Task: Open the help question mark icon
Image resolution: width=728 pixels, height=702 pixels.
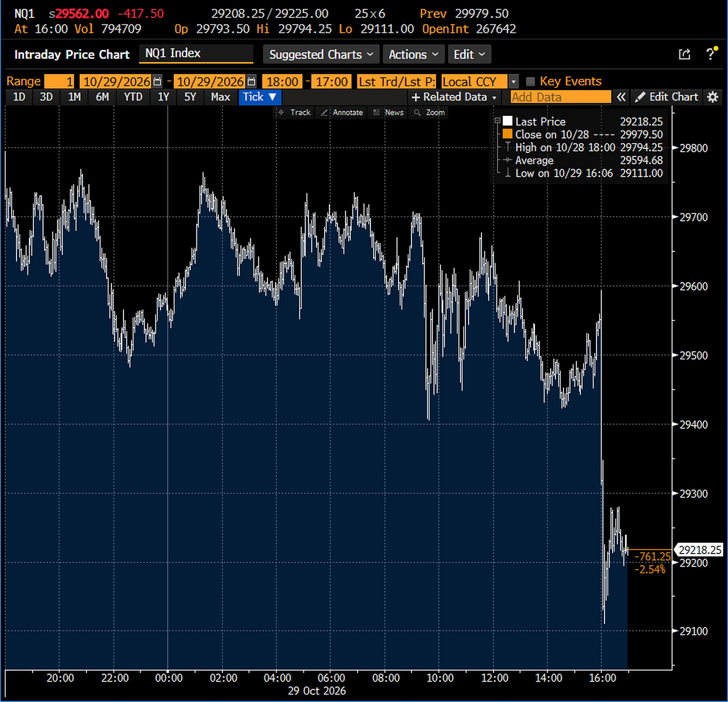Action: 711,54
